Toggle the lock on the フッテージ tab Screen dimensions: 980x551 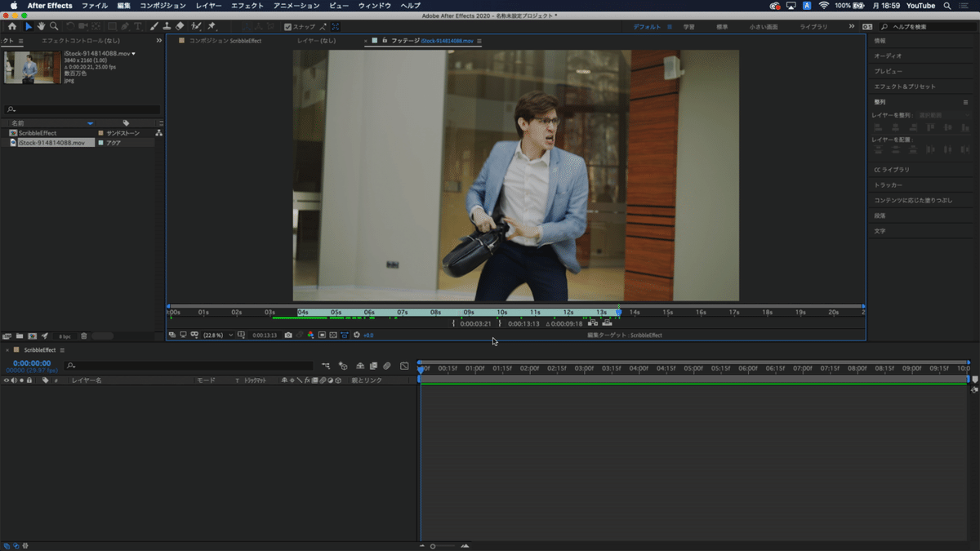tap(385, 41)
